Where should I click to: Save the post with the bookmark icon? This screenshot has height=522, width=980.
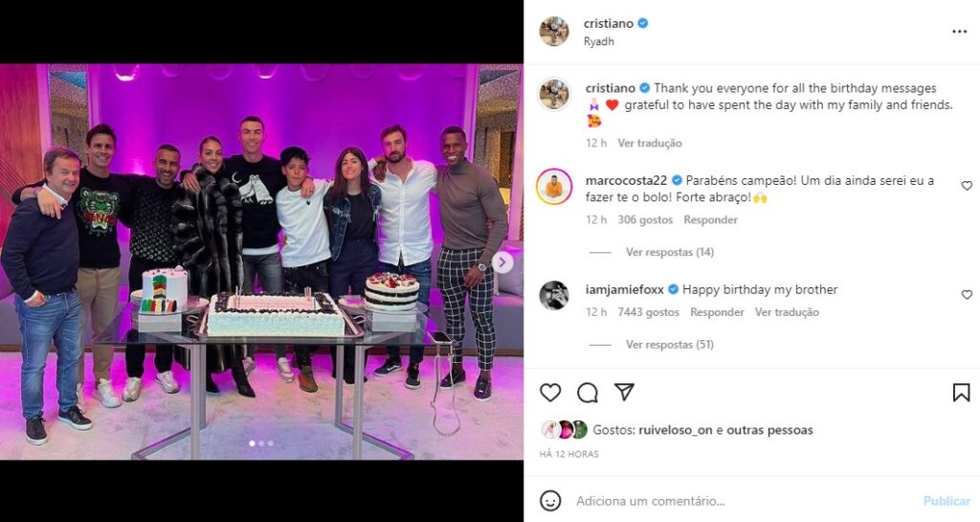tap(961, 393)
